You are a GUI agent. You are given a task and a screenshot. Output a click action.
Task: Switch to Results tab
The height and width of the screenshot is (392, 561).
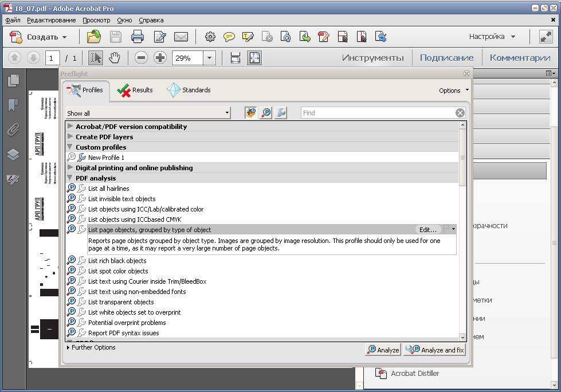click(135, 90)
